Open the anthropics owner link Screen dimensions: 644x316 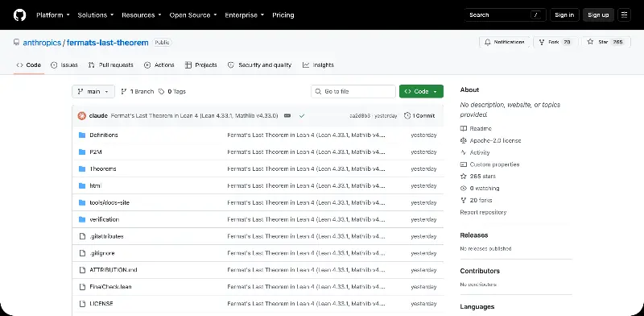tap(42, 43)
